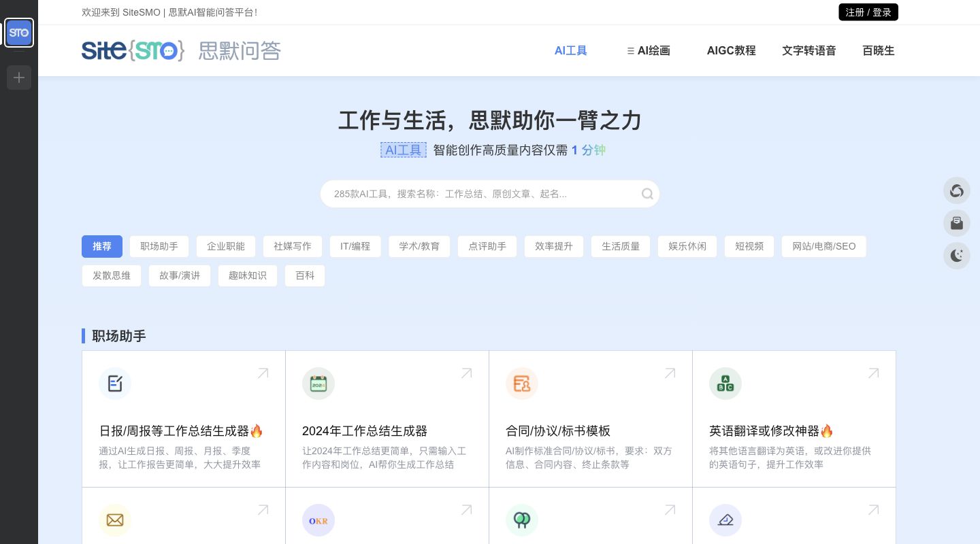Click the SiteSMO logo
Viewport: 980px width, 544px height.
coord(133,50)
